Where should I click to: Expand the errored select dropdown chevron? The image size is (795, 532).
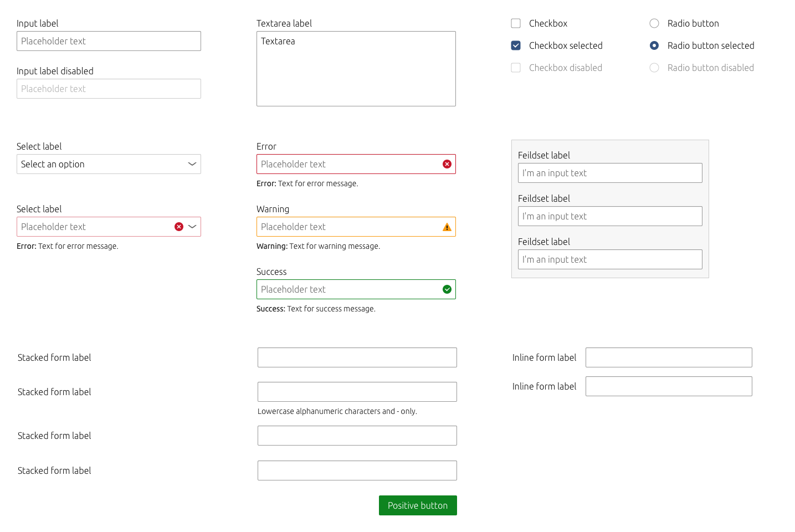(x=192, y=227)
